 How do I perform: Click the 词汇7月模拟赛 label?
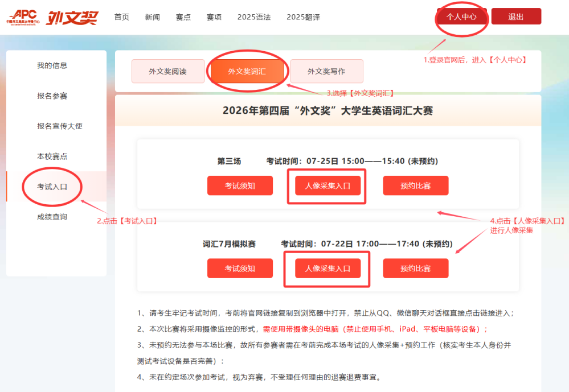coord(229,244)
